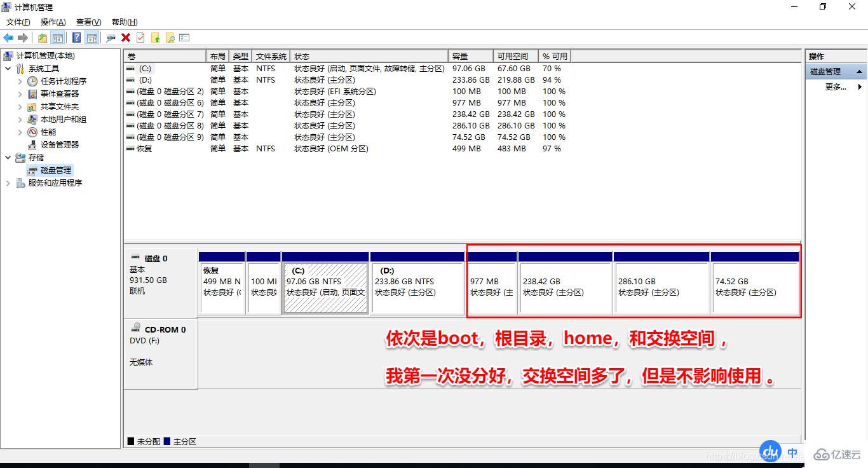
Task: Toggle the Show/Hide Action Pane icon
Action: click(x=92, y=38)
